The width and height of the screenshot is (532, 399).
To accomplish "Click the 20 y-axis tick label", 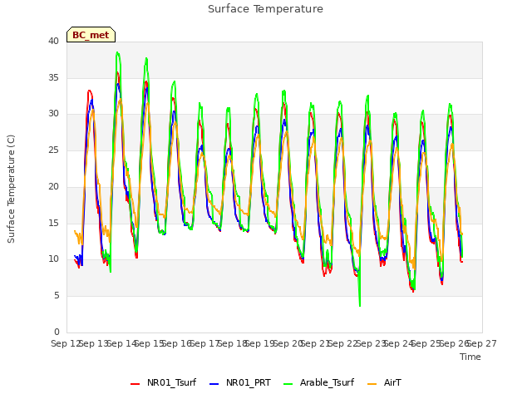I will (x=53, y=186).
